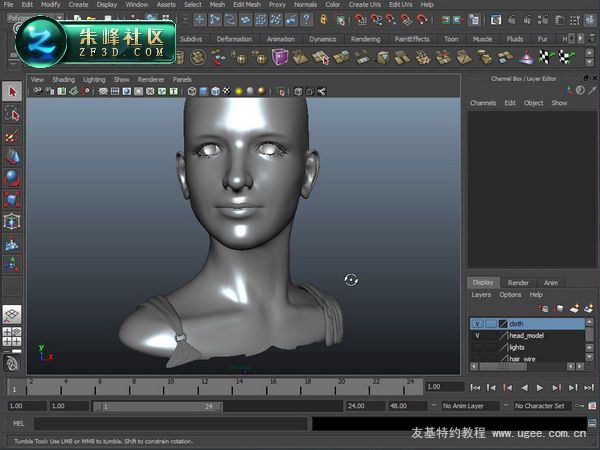Click the last red magnet snap icon
Screen dimensions: 600x450
(x=422, y=19)
